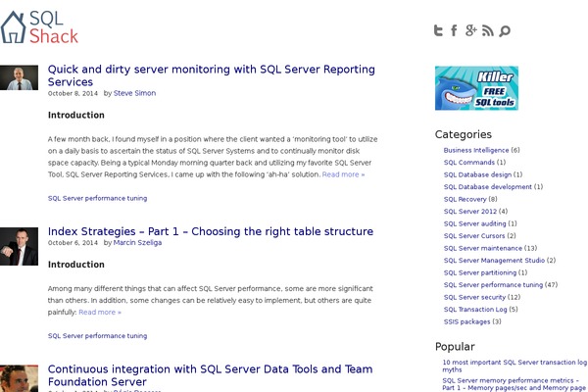Open the SQL Commands category
The image size is (588, 392).
(469, 163)
